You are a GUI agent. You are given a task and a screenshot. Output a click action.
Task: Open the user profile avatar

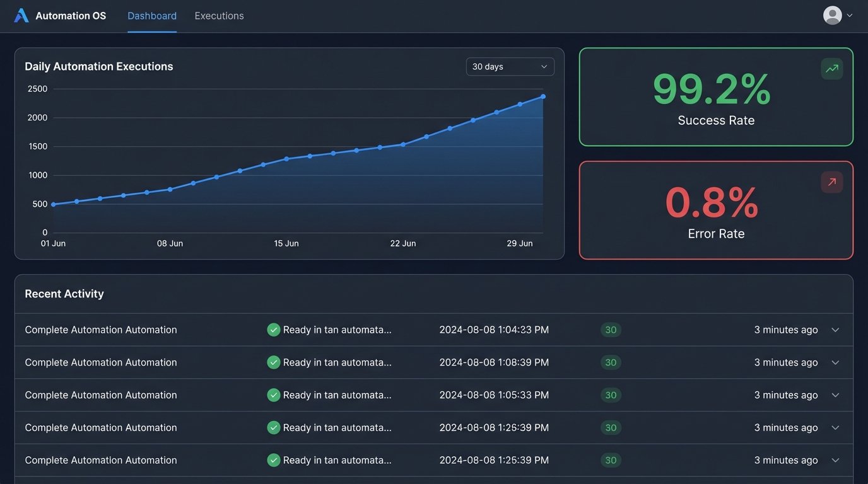coord(832,16)
